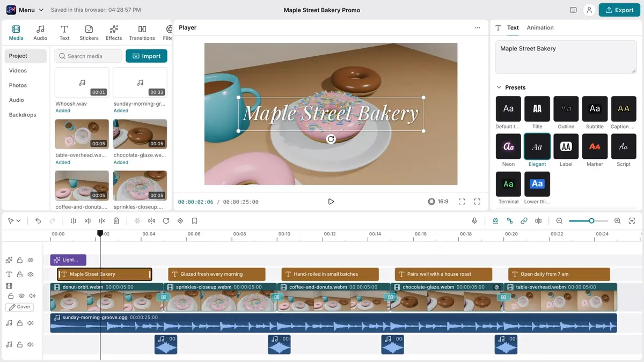Select the Light effect clip on timeline
The image size is (644, 362).
pos(68,260)
